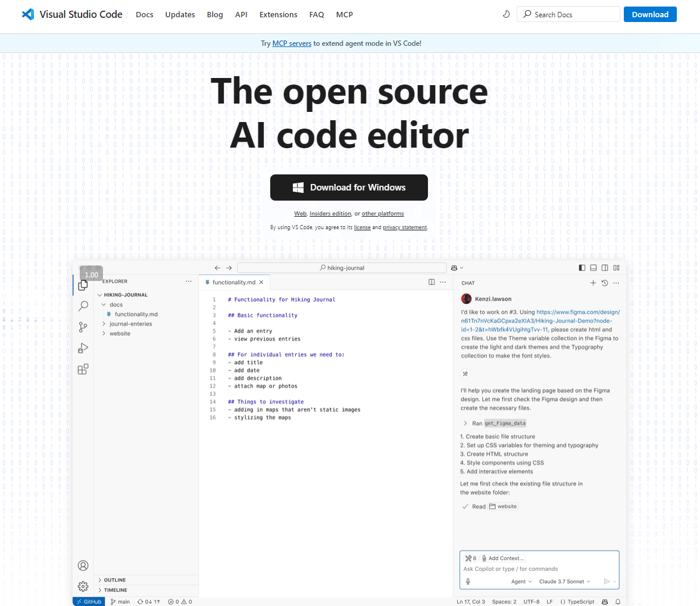
Task: Toggle the primary side bar layout icon
Action: click(582, 268)
